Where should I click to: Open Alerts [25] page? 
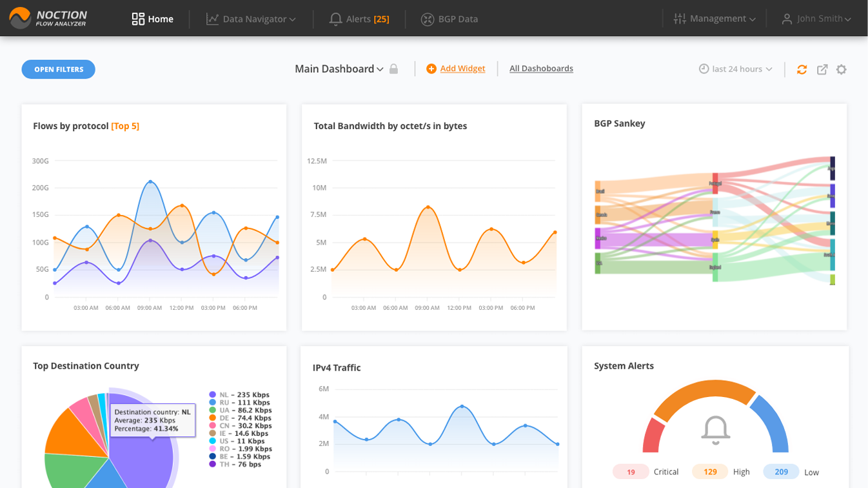359,19
